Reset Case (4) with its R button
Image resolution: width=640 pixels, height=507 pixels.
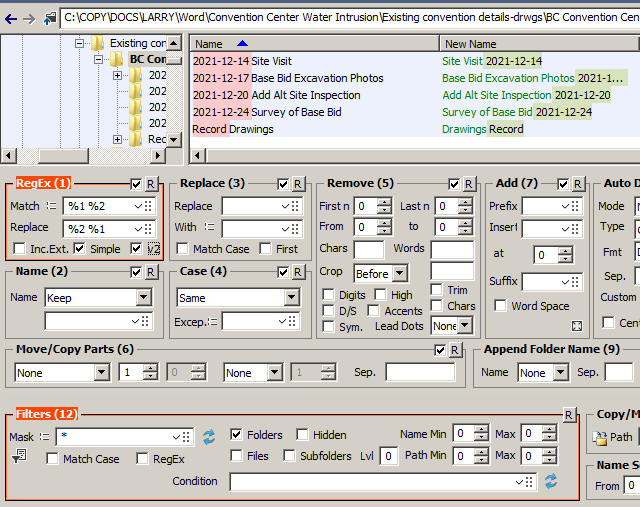click(298, 272)
